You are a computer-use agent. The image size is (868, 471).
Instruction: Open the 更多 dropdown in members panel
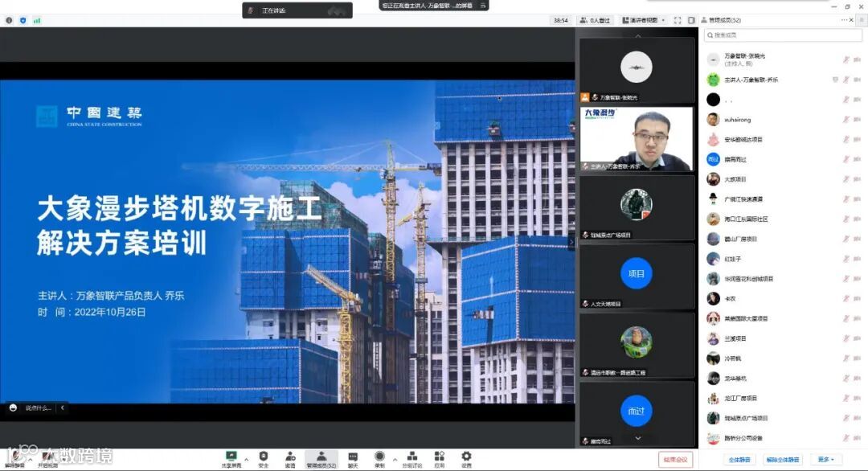825,460
